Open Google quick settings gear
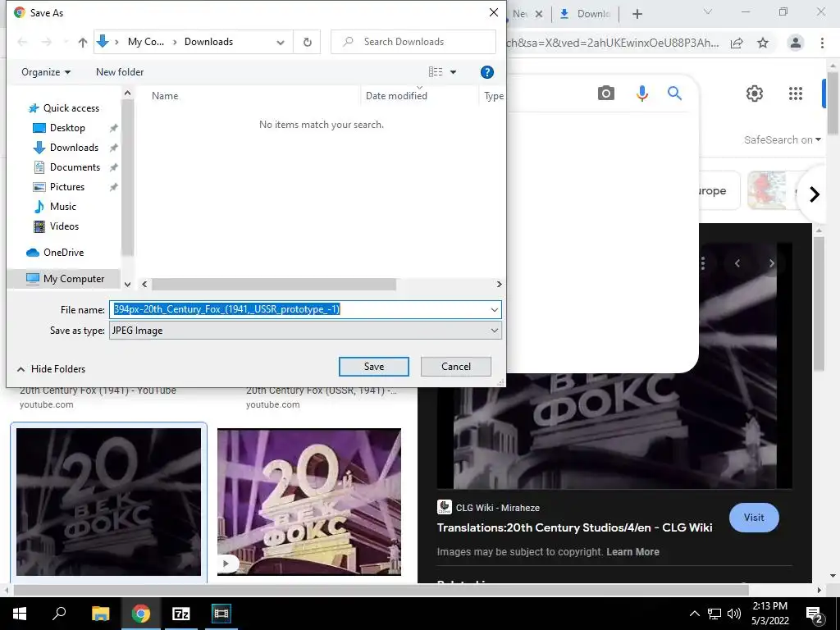The width and height of the screenshot is (840, 630). [x=755, y=94]
